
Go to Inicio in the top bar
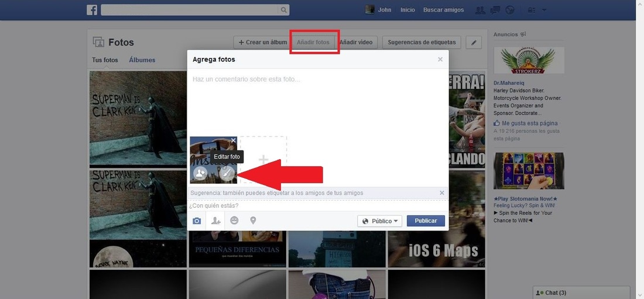pyautogui.click(x=408, y=10)
